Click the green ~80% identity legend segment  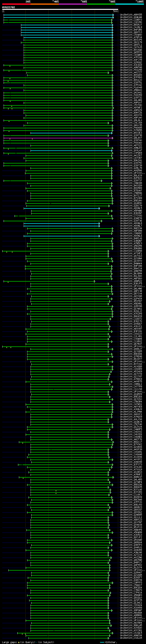coord(101,4)
